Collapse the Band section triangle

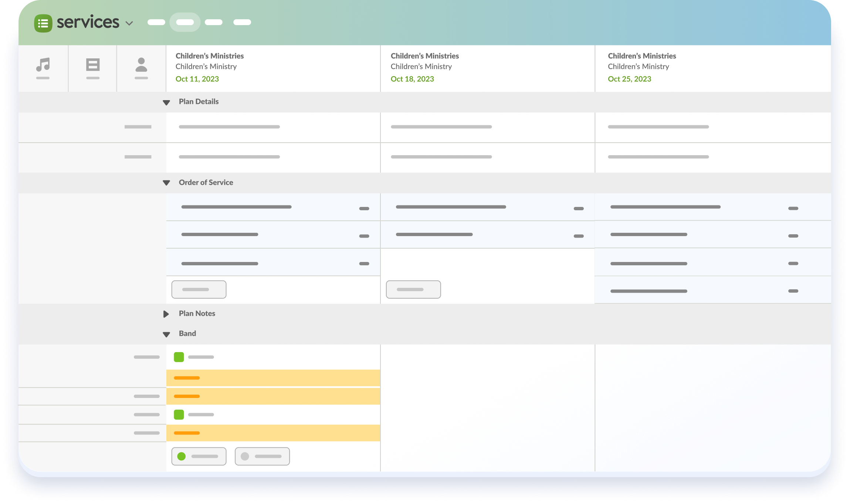click(166, 334)
